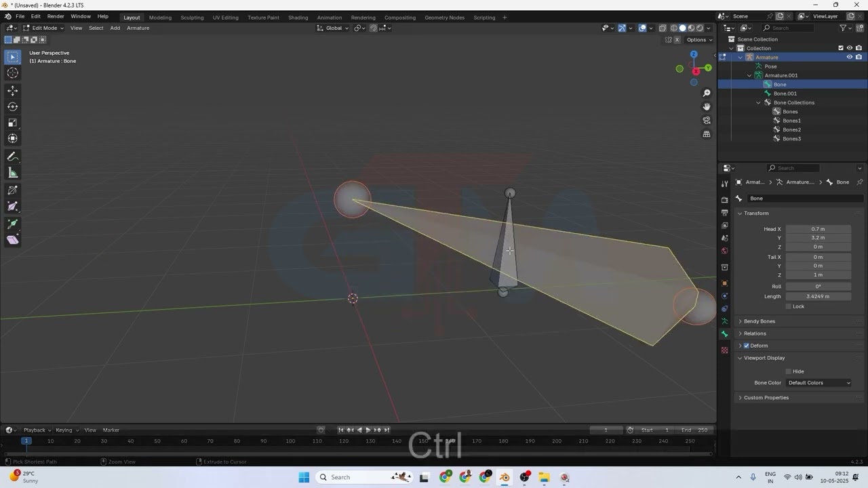Click the pan view hand icon

[x=707, y=106]
